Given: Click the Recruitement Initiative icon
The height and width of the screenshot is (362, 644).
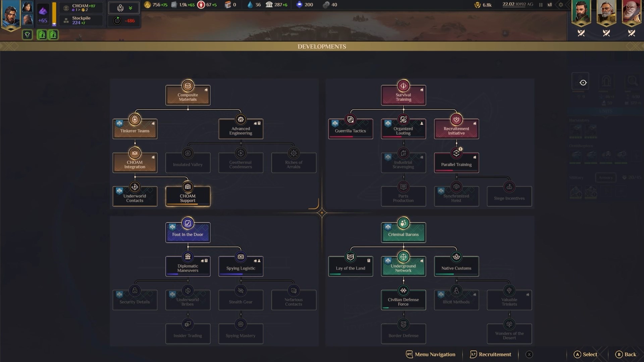Looking at the screenshot, I should click(457, 120).
